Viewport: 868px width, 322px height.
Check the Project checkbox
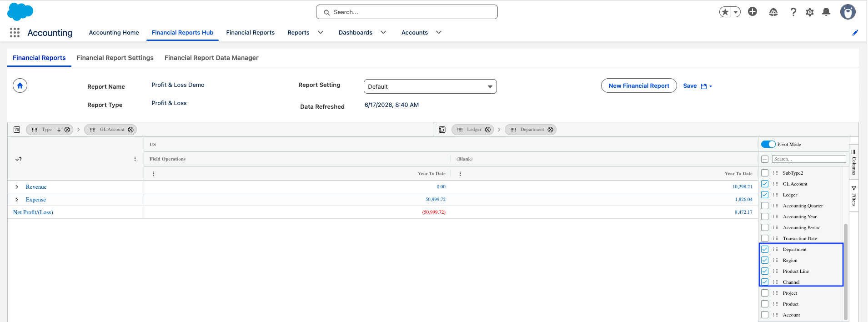(765, 293)
